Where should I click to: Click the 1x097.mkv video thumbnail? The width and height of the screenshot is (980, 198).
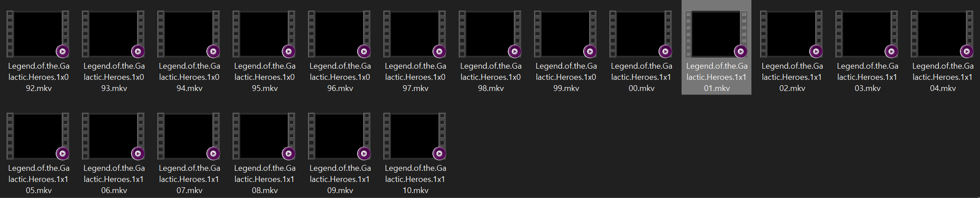415,34
